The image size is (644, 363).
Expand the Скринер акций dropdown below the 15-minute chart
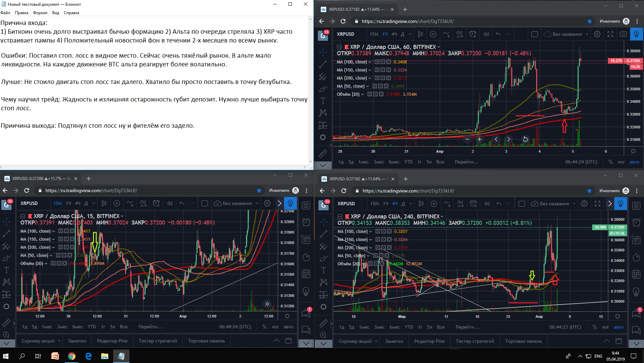click(x=59, y=341)
